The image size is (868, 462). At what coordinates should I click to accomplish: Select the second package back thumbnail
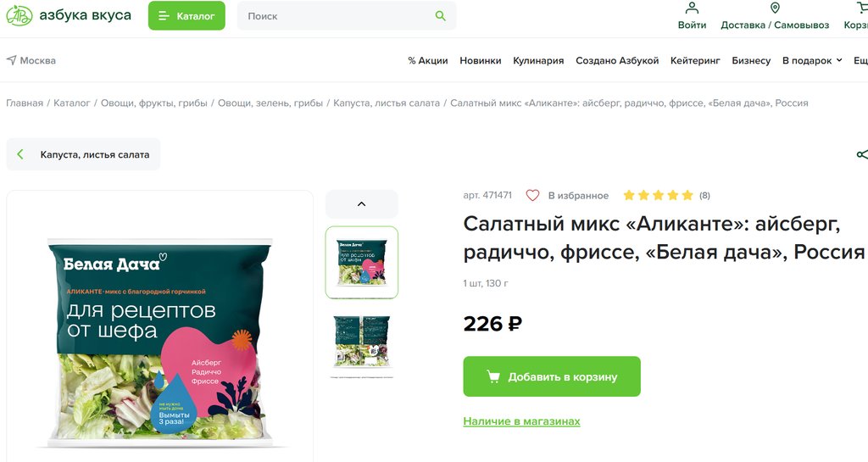[361, 343]
